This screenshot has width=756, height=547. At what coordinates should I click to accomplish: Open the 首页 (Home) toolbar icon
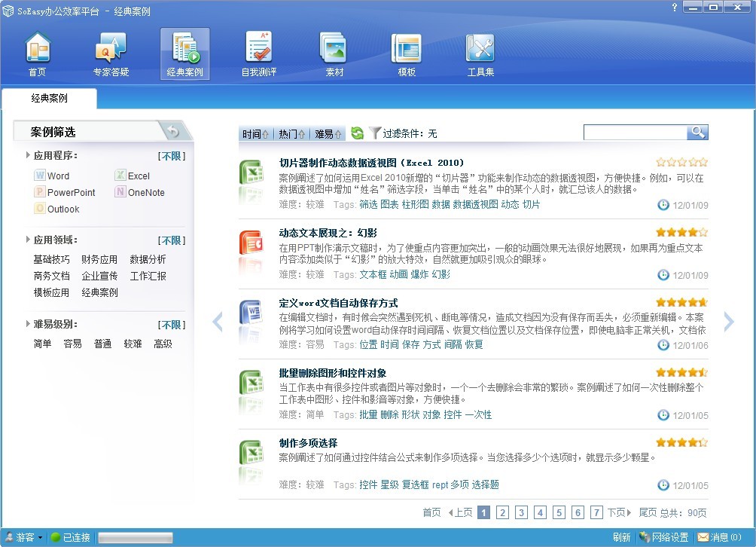coord(38,53)
